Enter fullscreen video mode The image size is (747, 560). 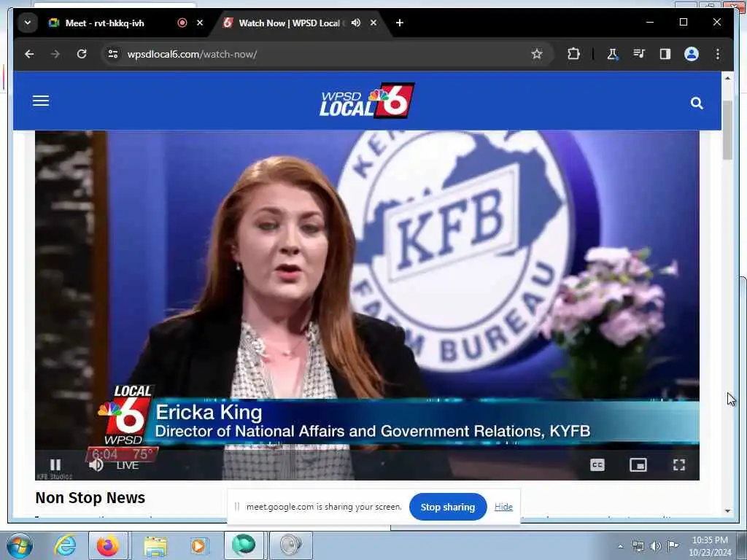coord(679,464)
